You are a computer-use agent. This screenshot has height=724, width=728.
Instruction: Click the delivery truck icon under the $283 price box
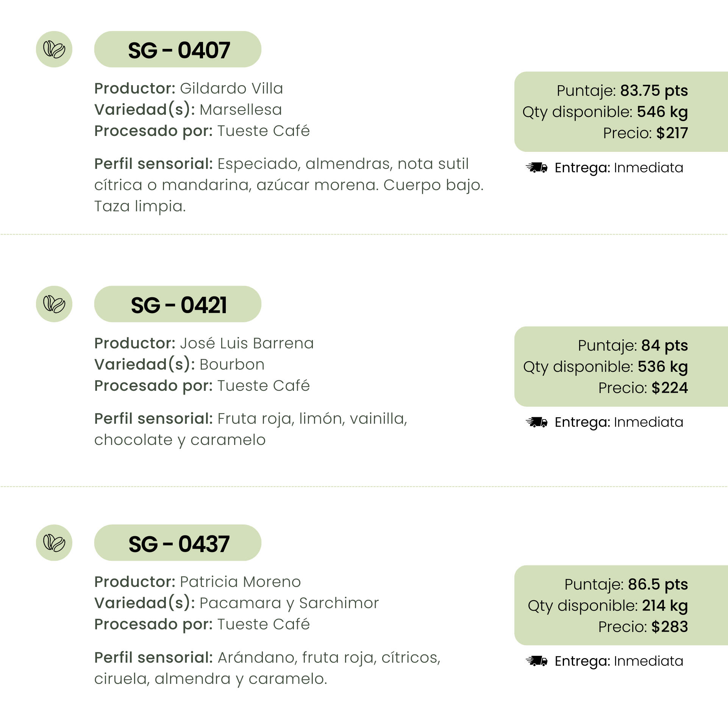[x=537, y=661]
